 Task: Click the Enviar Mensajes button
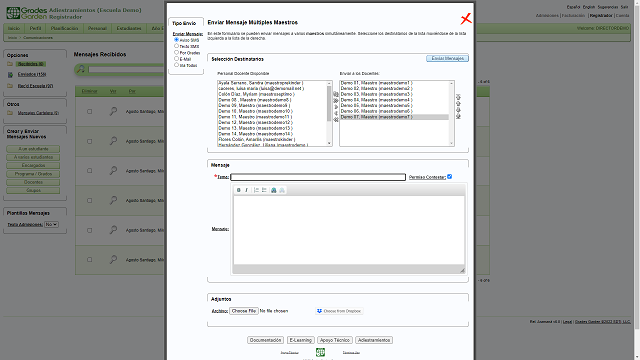[x=447, y=59]
